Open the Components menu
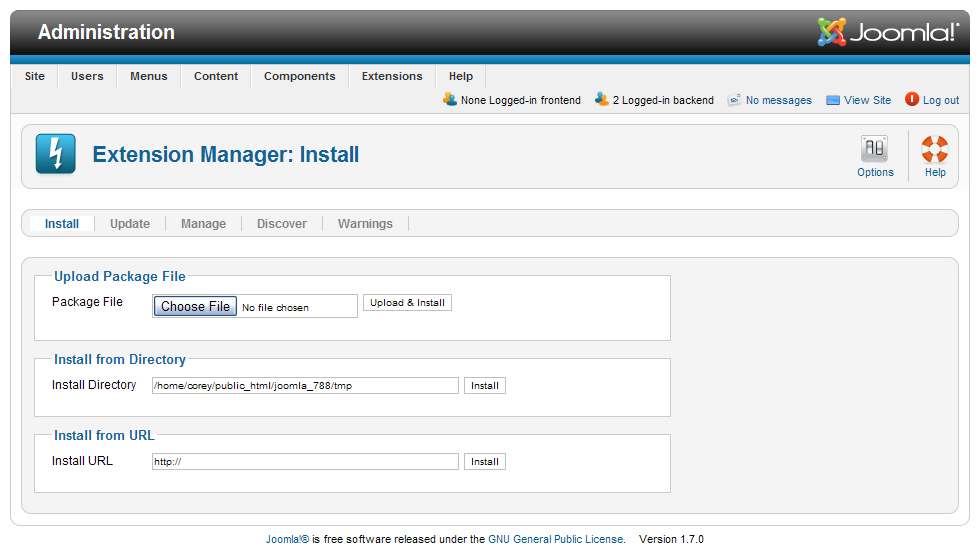This screenshot has width=980, height=556. 299,76
